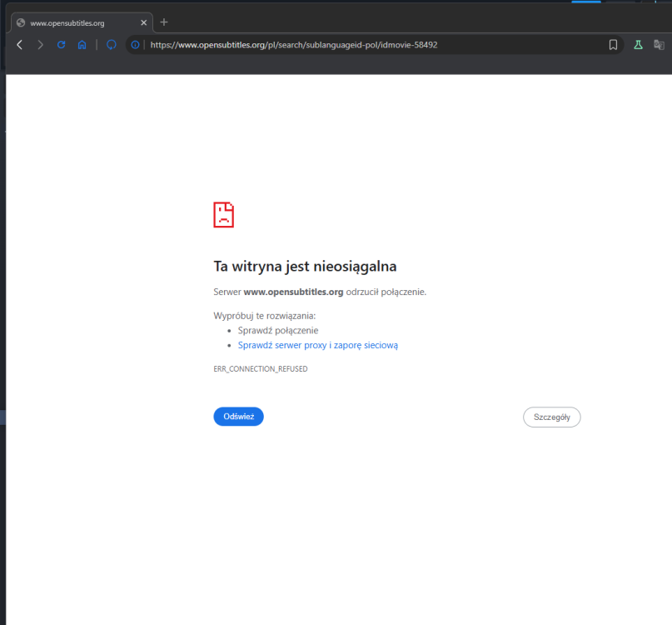Image resolution: width=672 pixels, height=625 pixels.
Task: Open a new tab with plus button
Action: click(x=164, y=22)
